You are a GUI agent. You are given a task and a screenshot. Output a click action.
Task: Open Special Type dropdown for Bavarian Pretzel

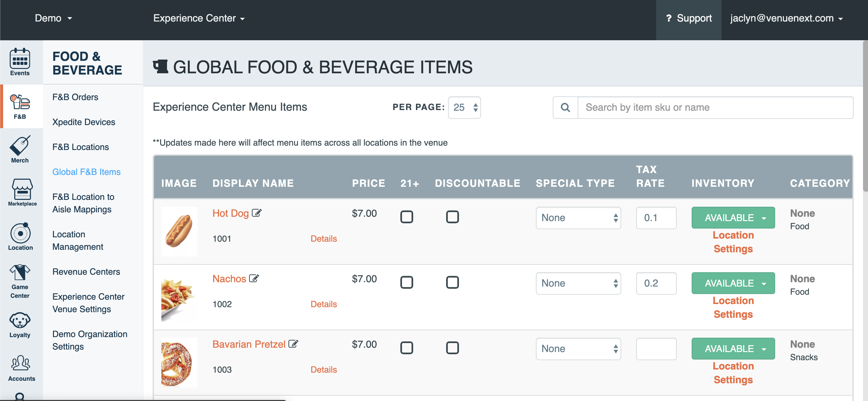click(x=578, y=349)
